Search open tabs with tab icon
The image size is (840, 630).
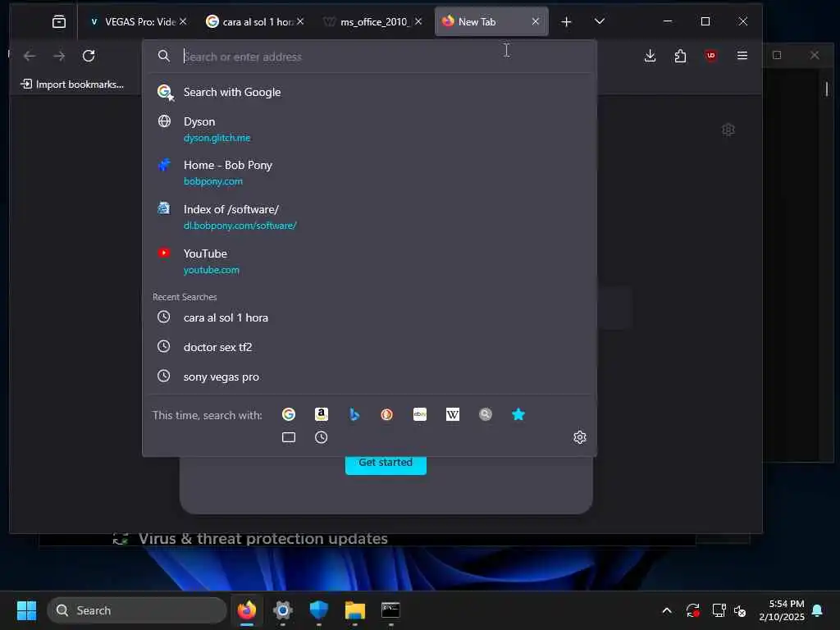[x=289, y=437]
